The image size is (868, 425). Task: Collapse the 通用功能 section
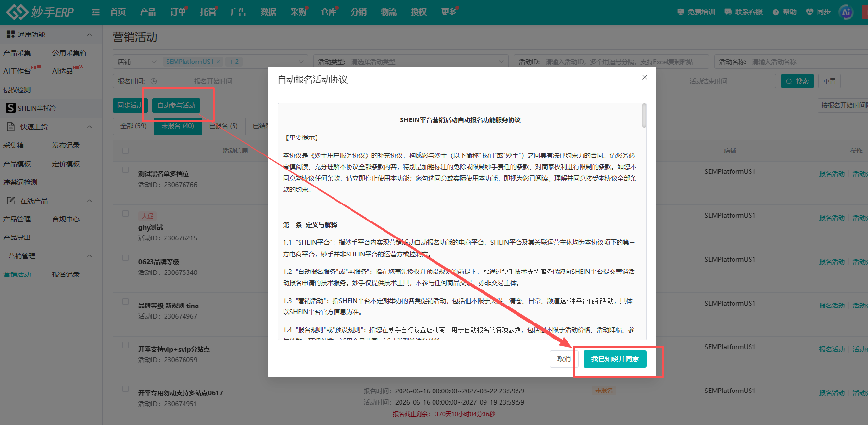[89, 34]
